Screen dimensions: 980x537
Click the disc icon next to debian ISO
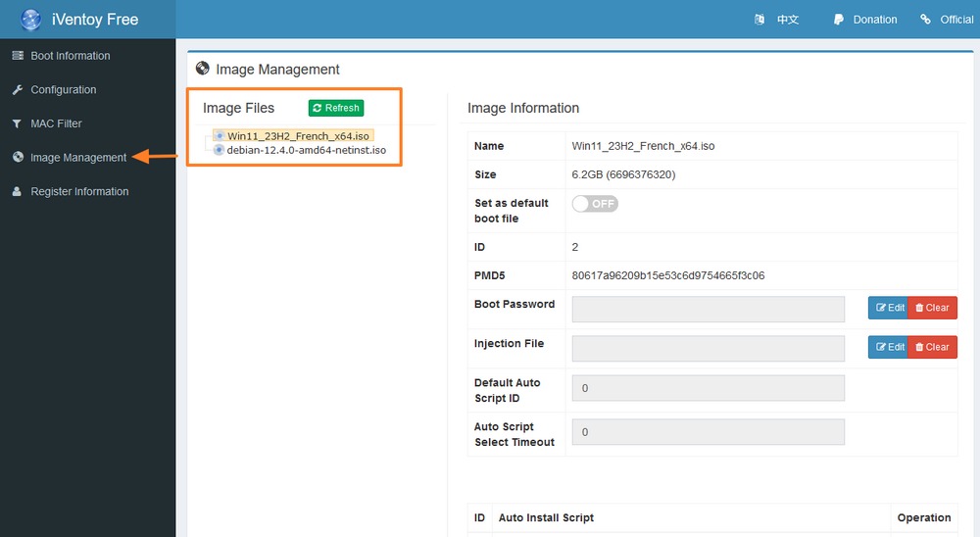point(219,151)
